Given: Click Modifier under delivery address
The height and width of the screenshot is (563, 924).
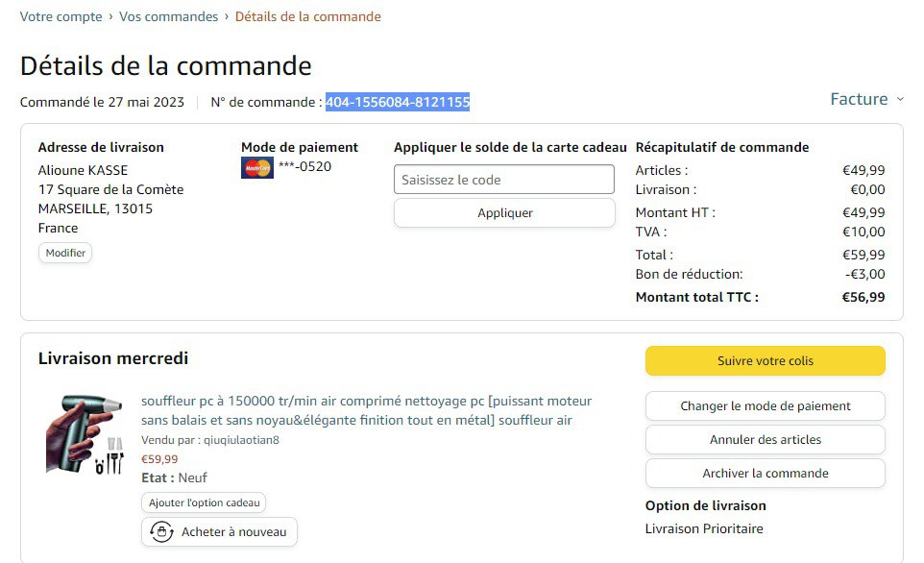Looking at the screenshot, I should (x=65, y=254).
